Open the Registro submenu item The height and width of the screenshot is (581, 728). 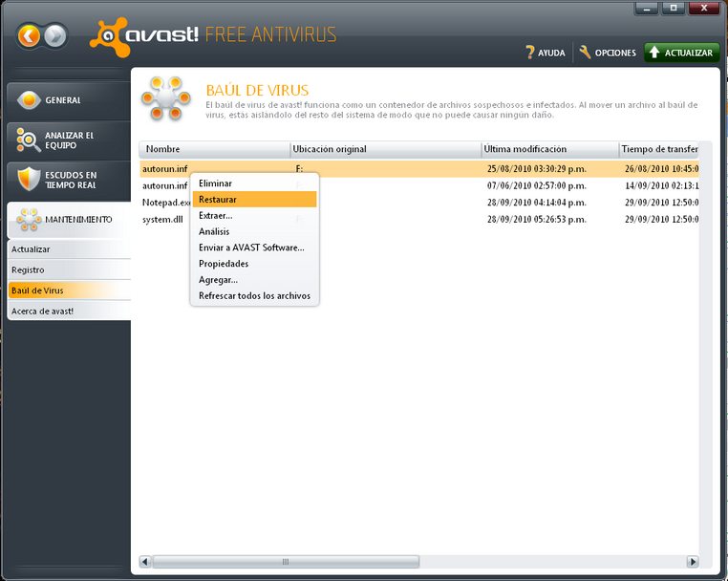(x=70, y=269)
